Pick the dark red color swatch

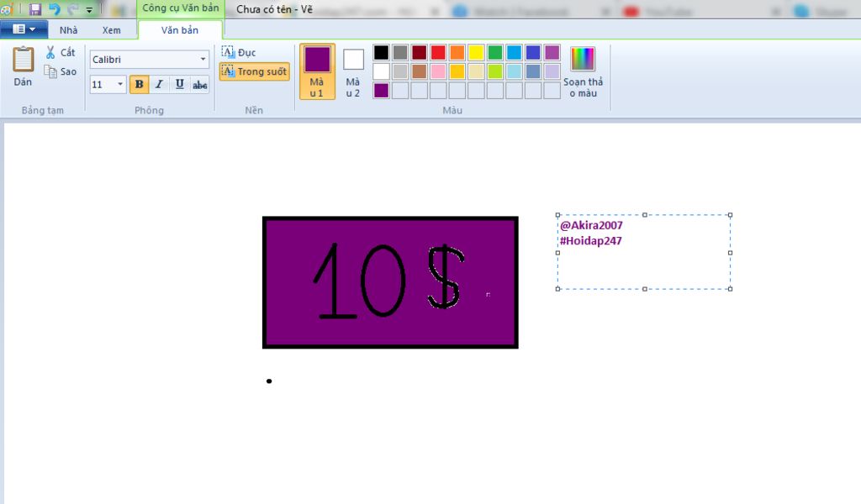coord(419,52)
